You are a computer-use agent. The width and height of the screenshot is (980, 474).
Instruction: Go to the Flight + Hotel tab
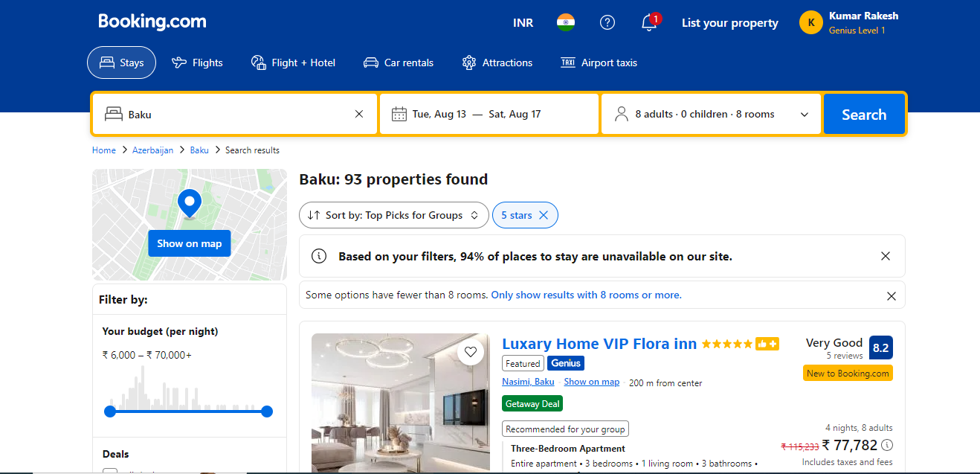293,63
